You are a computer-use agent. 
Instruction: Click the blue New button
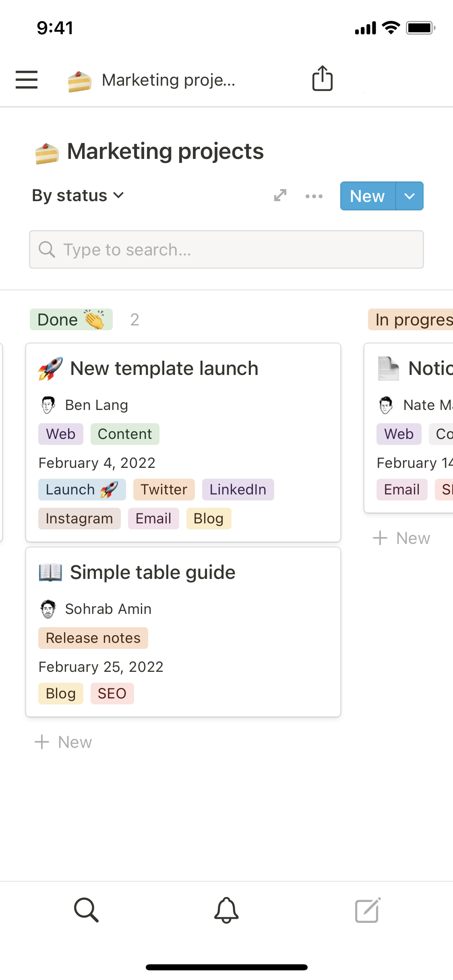(x=367, y=196)
